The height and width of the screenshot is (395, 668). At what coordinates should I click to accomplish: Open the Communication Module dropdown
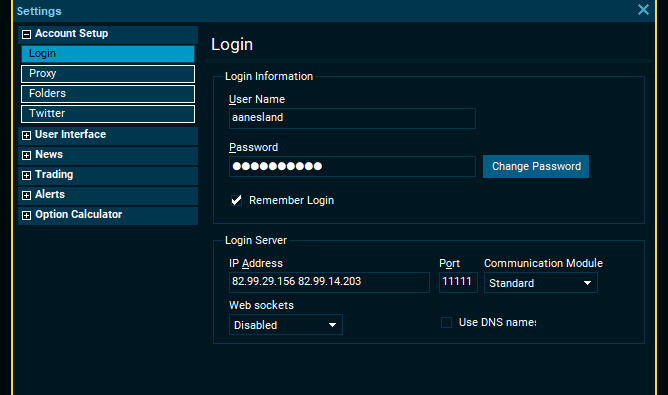[x=541, y=283]
